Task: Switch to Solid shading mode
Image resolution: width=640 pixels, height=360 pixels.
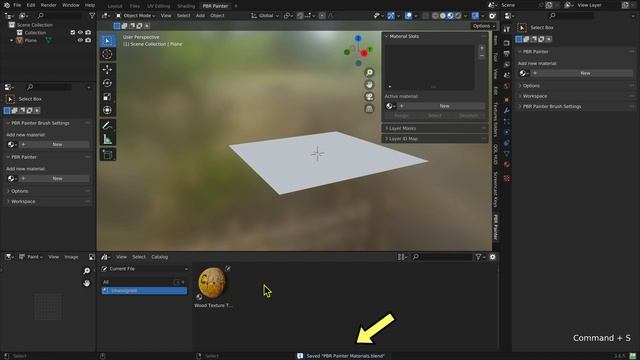Action: tap(443, 16)
